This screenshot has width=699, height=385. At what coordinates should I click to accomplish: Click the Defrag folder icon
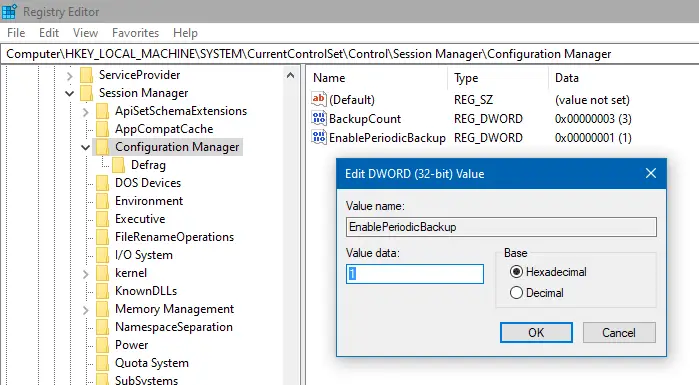coord(119,165)
